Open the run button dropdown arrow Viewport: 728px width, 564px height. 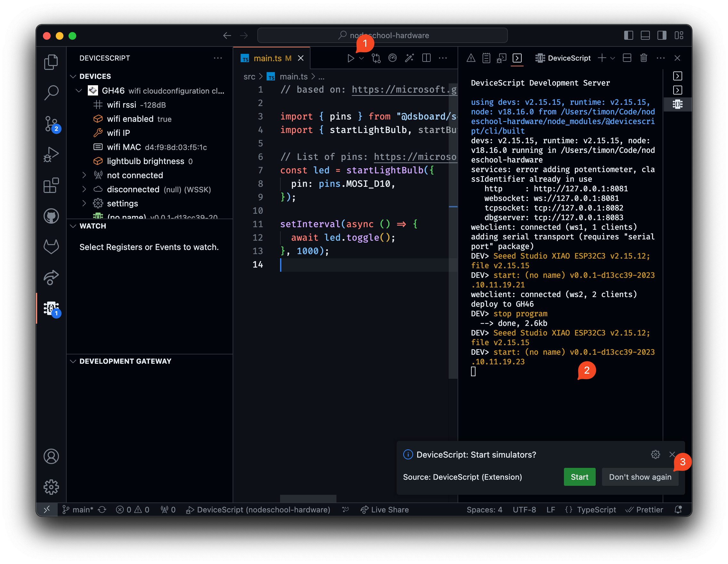(361, 58)
